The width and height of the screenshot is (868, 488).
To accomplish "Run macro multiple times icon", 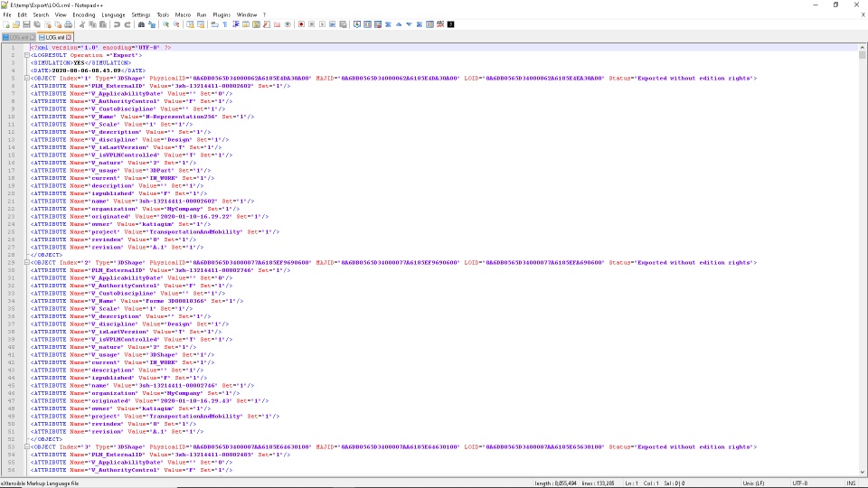I will tap(333, 24).
